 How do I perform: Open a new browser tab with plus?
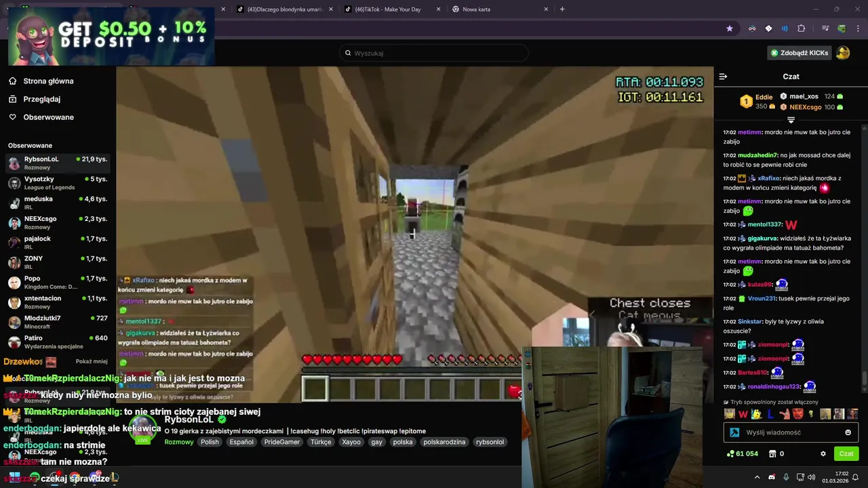(562, 9)
